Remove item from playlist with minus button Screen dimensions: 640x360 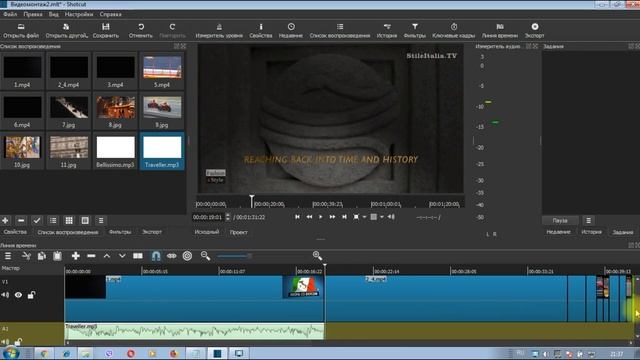[21, 220]
